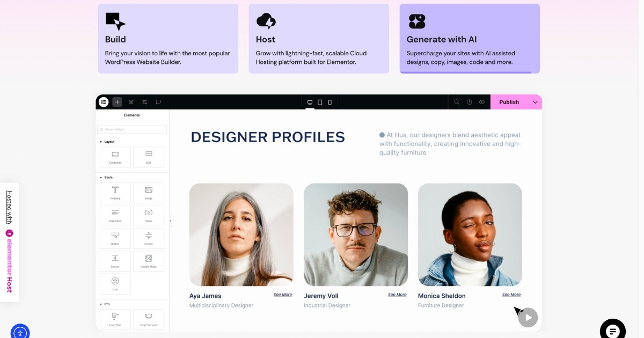Toggle preview mode with the eye icon
644x338 pixels.
pos(481,102)
